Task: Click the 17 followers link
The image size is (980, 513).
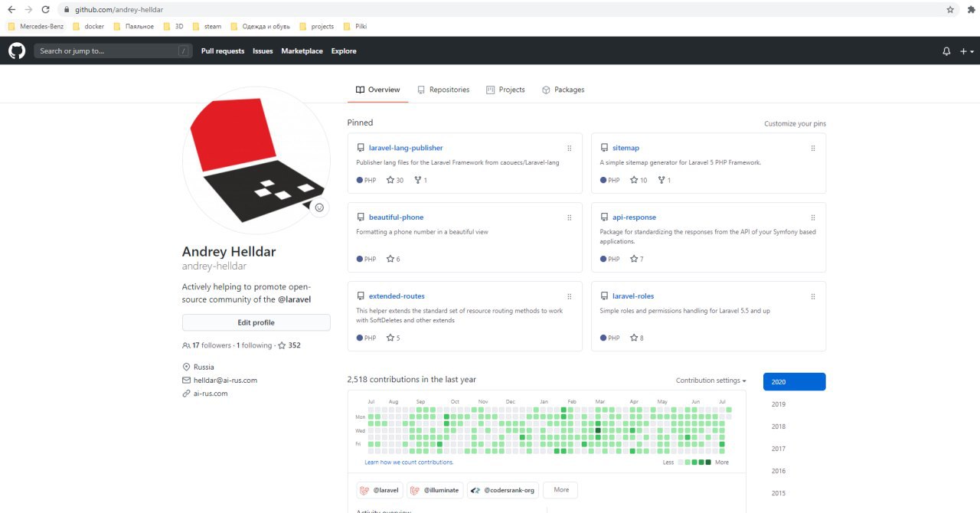Action: click(x=207, y=345)
